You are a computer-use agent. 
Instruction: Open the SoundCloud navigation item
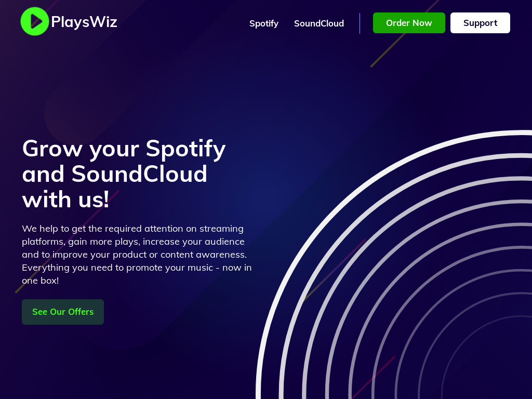[319, 23]
